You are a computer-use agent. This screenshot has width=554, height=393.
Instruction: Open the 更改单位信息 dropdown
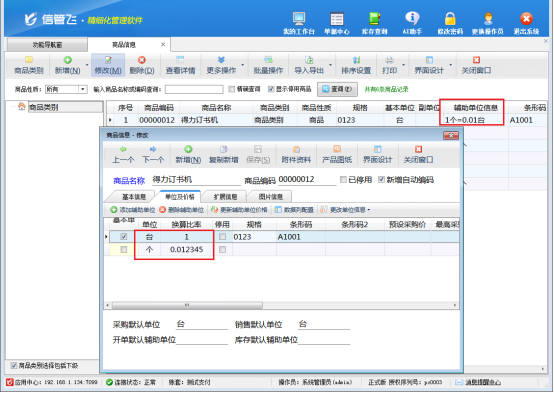coord(345,210)
